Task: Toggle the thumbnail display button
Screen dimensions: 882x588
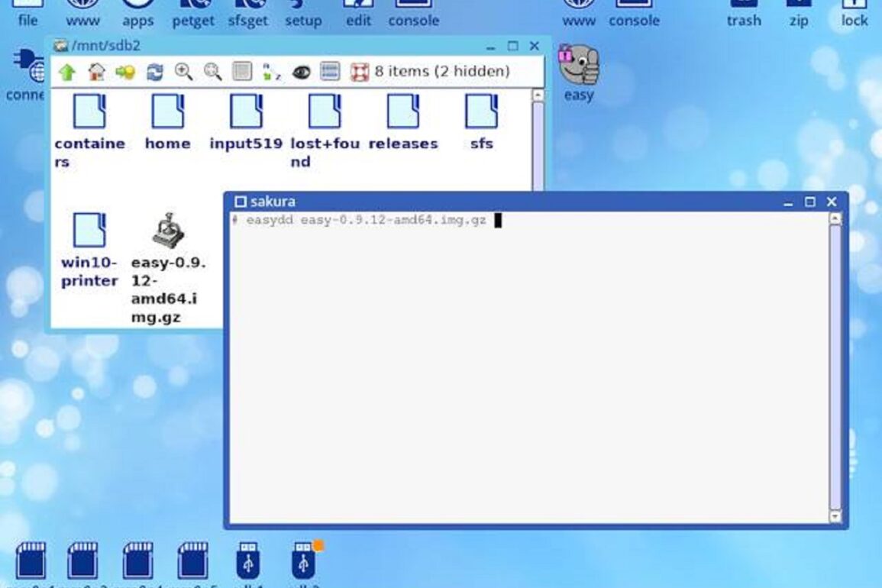Action: point(242,72)
